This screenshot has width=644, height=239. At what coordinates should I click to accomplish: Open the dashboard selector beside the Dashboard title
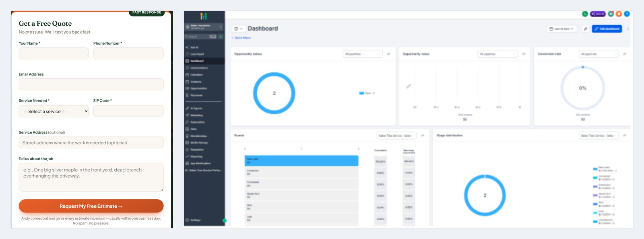pyautogui.click(x=238, y=29)
